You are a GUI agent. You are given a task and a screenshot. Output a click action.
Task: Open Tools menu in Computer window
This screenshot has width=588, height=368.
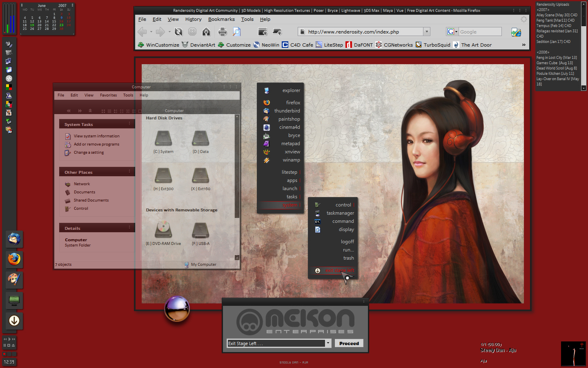tap(128, 95)
